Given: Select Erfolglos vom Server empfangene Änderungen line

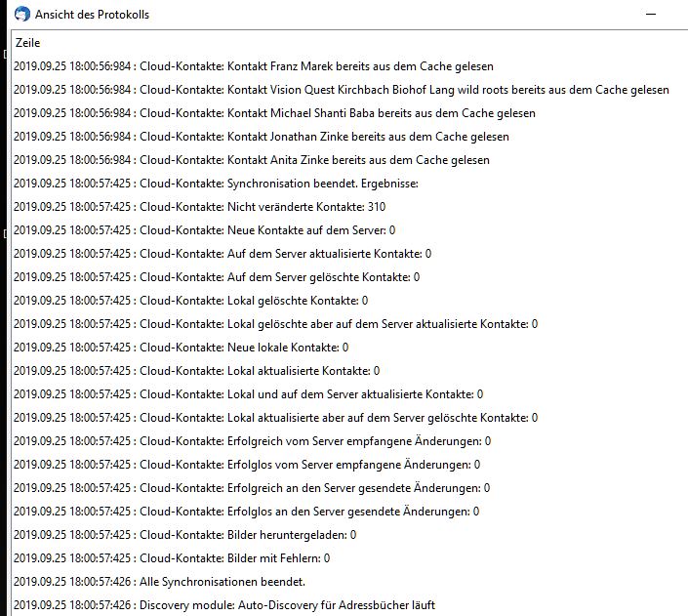Looking at the screenshot, I should tap(247, 465).
